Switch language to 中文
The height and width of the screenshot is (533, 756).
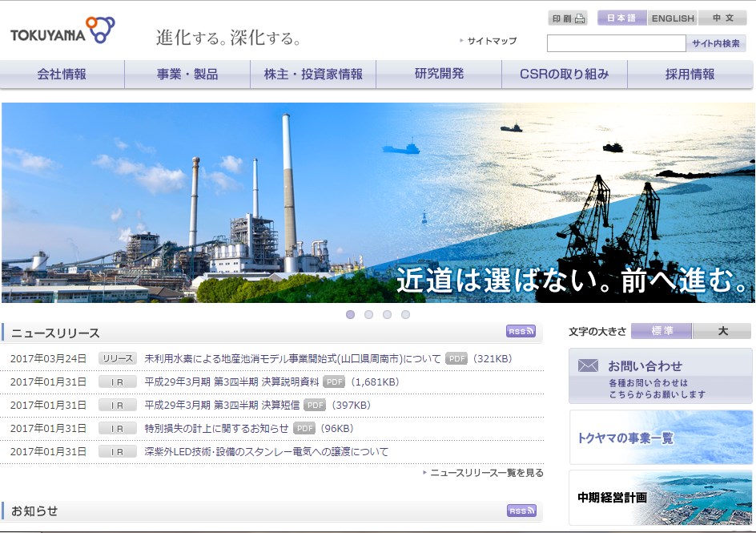[722, 18]
